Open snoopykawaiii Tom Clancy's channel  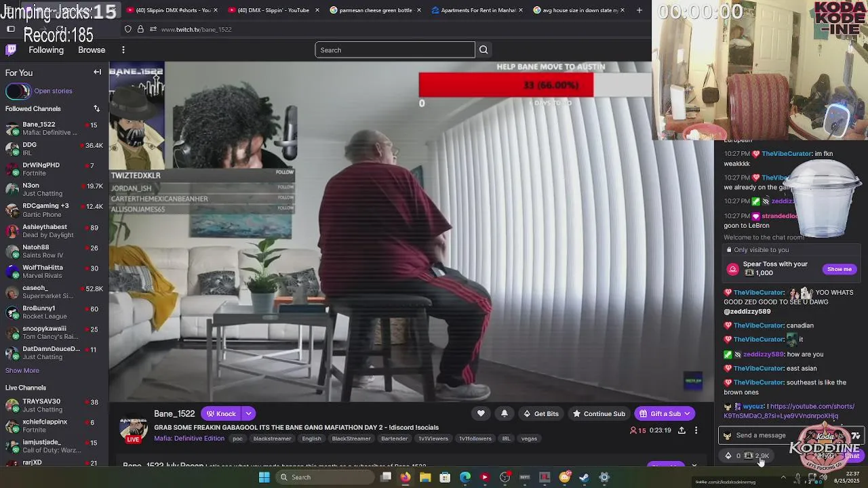(54, 333)
